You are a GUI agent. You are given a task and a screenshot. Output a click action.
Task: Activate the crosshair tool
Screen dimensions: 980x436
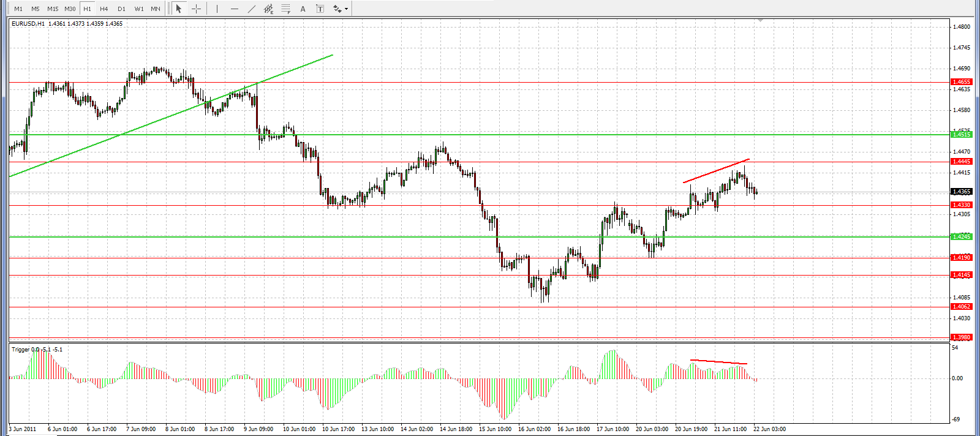[196, 9]
